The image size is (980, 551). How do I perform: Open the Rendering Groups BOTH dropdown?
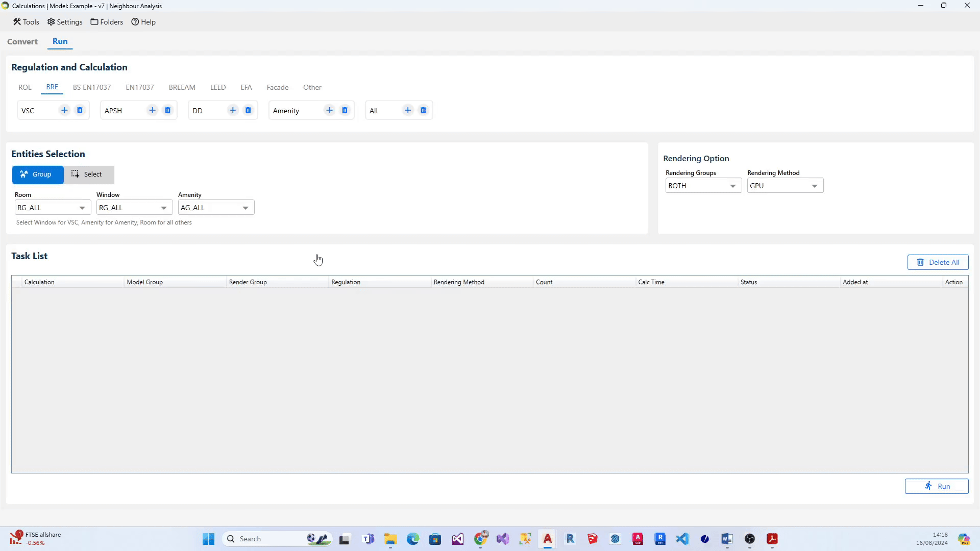click(x=703, y=186)
